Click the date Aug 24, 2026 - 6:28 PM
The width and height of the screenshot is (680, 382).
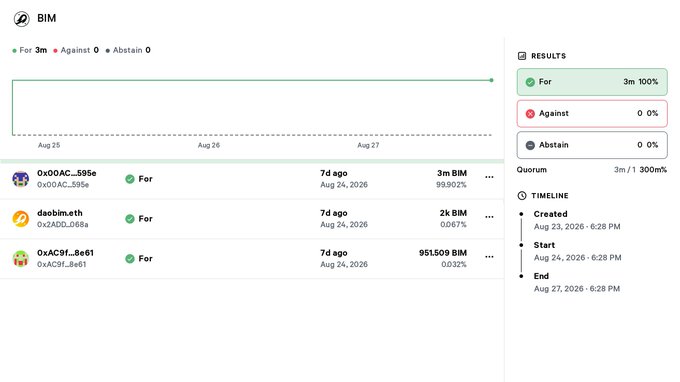577,258
